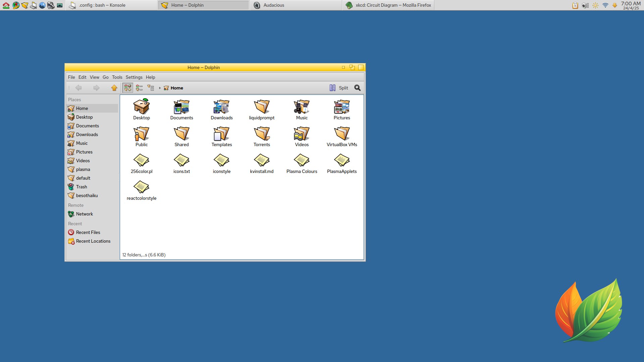644x362 pixels.
Task: Open Network under Remote
Action: pos(92,214)
